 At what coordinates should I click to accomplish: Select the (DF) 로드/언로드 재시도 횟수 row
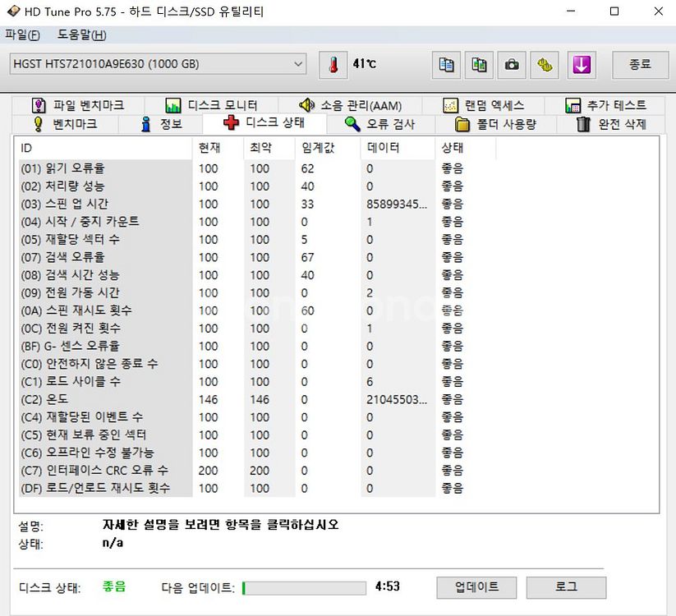257,489
